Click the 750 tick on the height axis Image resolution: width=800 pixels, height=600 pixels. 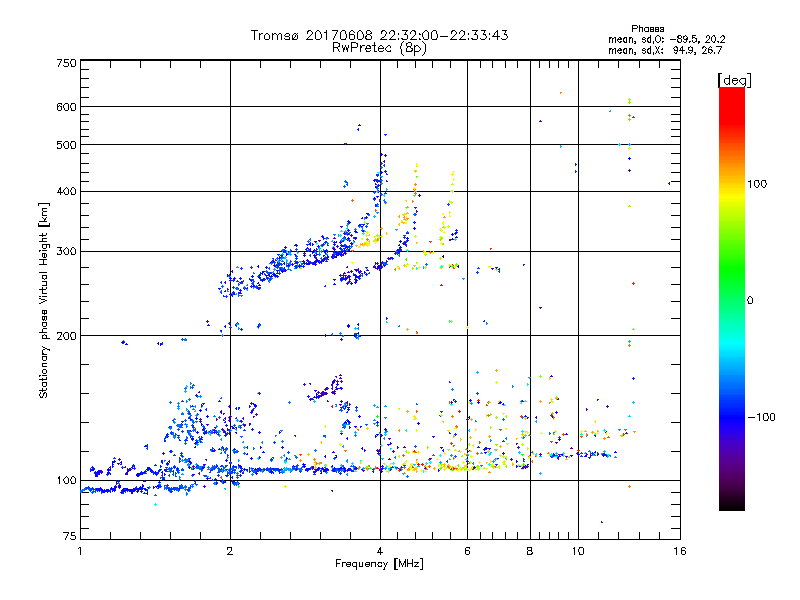coord(65,63)
